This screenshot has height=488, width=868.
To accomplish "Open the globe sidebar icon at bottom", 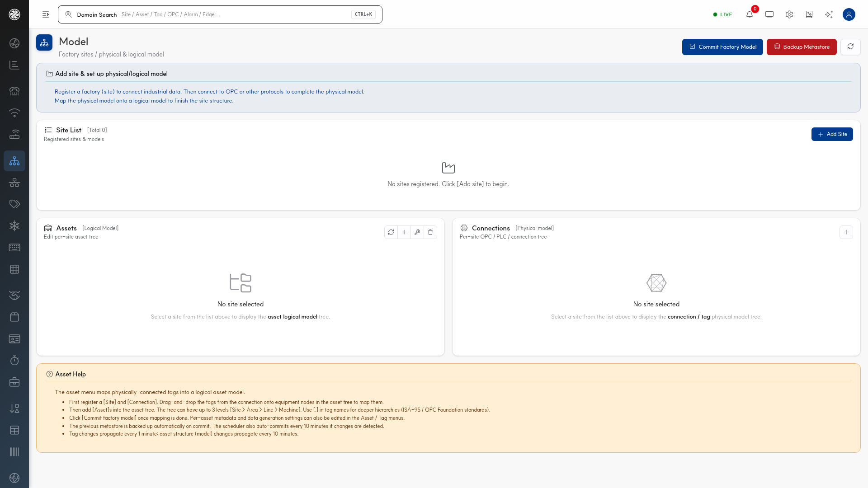I will tap(14, 478).
